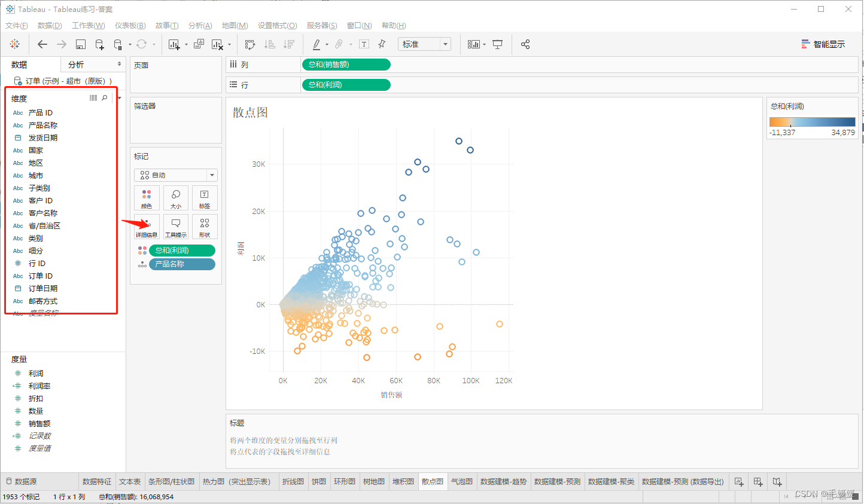Click the sort descending icon

[289, 44]
